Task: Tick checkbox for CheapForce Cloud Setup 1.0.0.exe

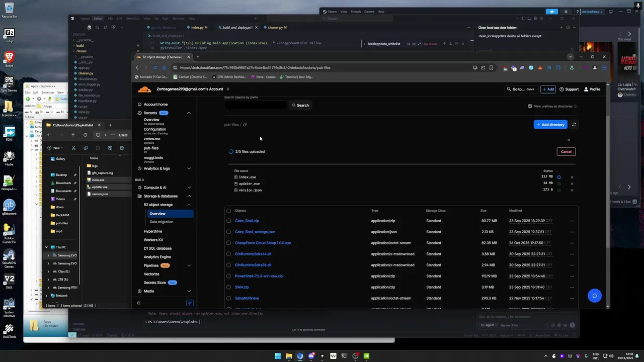Action: 229,243
